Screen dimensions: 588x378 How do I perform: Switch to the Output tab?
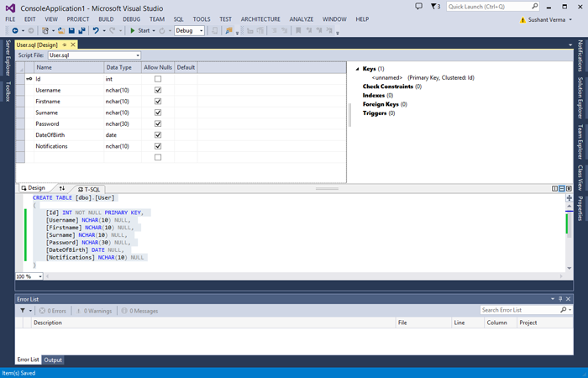[x=54, y=360]
